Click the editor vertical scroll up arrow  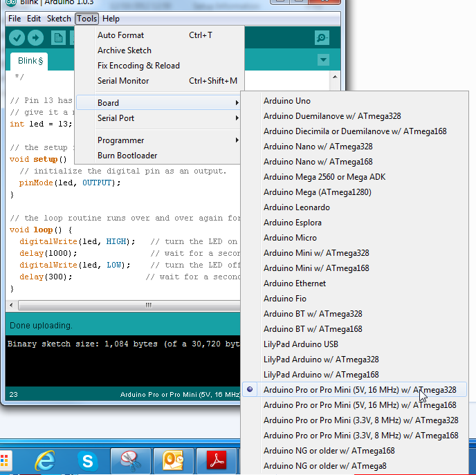click(x=335, y=77)
